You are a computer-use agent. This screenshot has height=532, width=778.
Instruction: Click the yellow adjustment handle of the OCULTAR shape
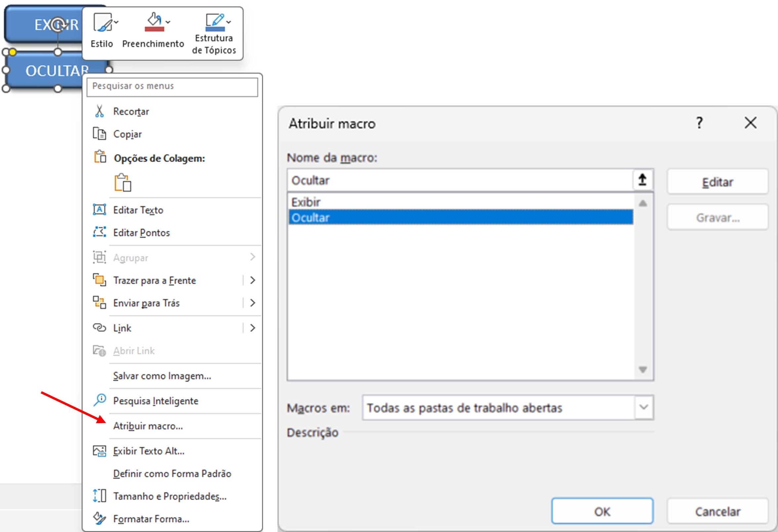12,52
